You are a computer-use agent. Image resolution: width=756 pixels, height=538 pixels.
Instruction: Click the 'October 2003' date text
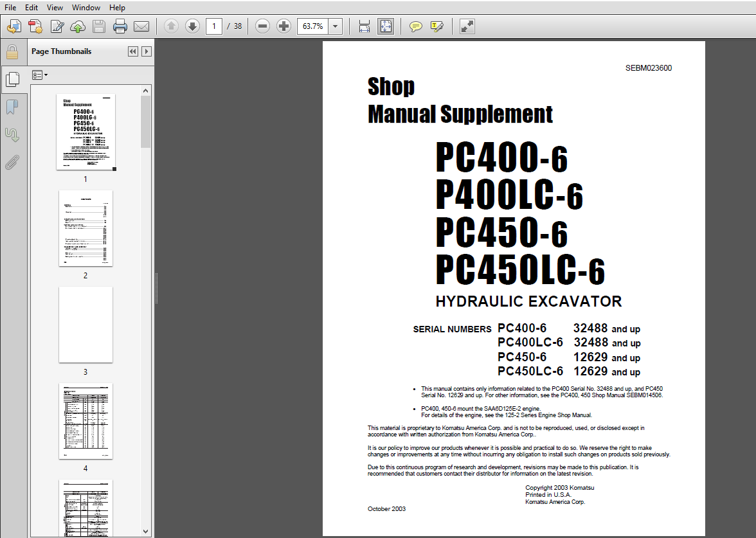tap(387, 508)
